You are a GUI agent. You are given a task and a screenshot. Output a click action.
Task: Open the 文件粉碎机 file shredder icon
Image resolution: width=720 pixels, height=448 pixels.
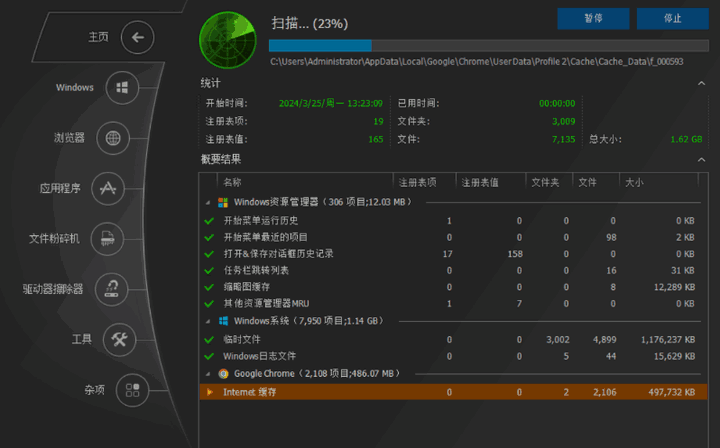(x=105, y=238)
